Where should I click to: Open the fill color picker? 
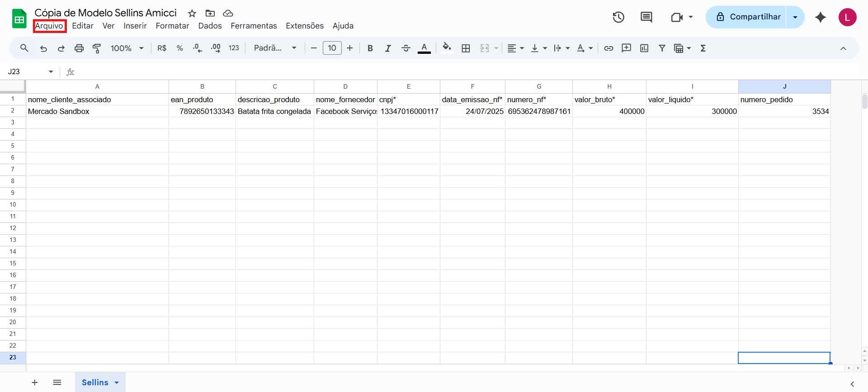[447, 48]
